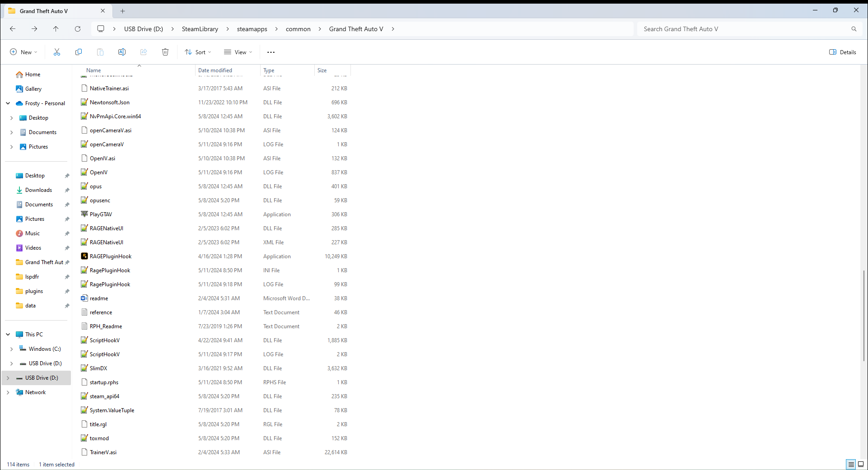
Task: Click the Cut scissors icon
Action: [x=57, y=52]
